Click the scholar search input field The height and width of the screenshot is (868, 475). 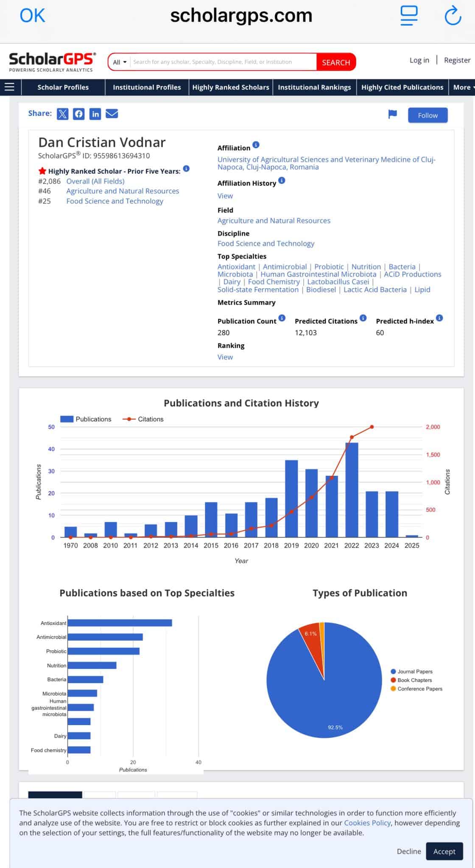223,62
